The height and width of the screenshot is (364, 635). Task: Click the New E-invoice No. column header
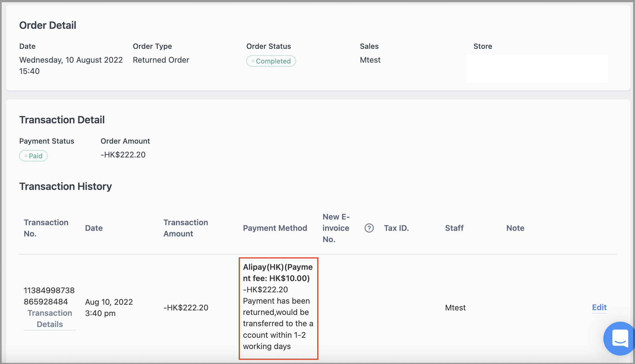pos(336,228)
